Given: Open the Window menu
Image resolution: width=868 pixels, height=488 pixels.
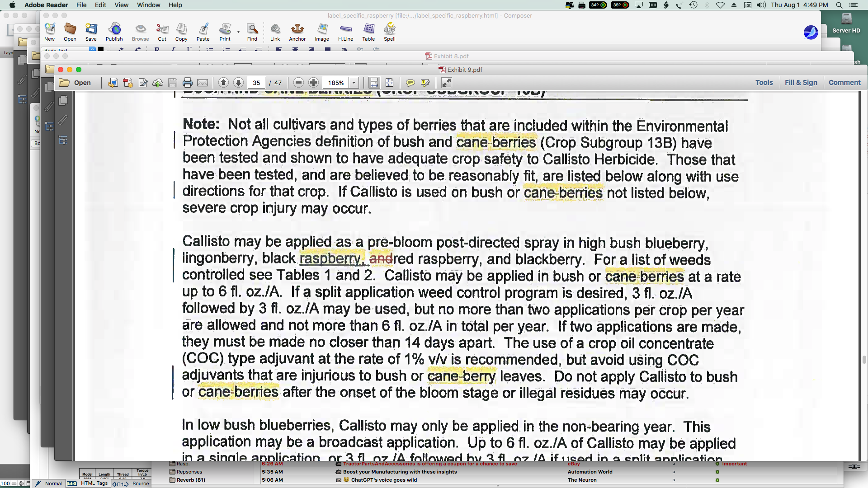Looking at the screenshot, I should click(x=148, y=5).
